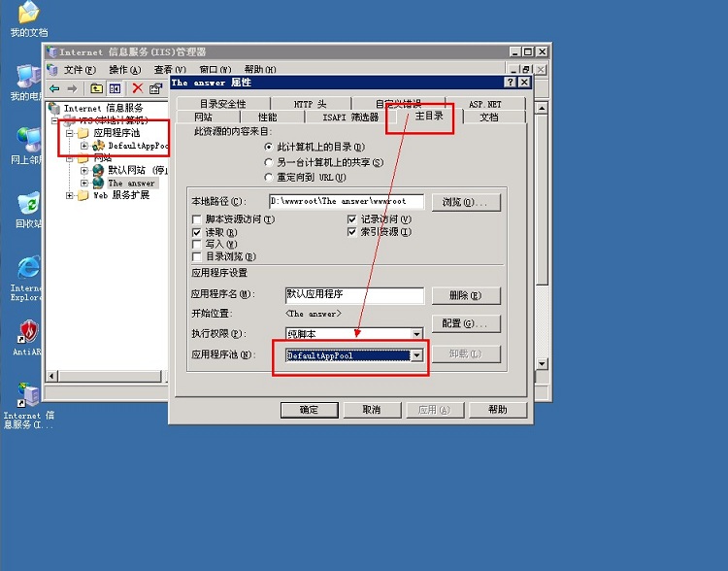Open the execute permissions dropdown
The width and height of the screenshot is (728, 571).
[416, 334]
